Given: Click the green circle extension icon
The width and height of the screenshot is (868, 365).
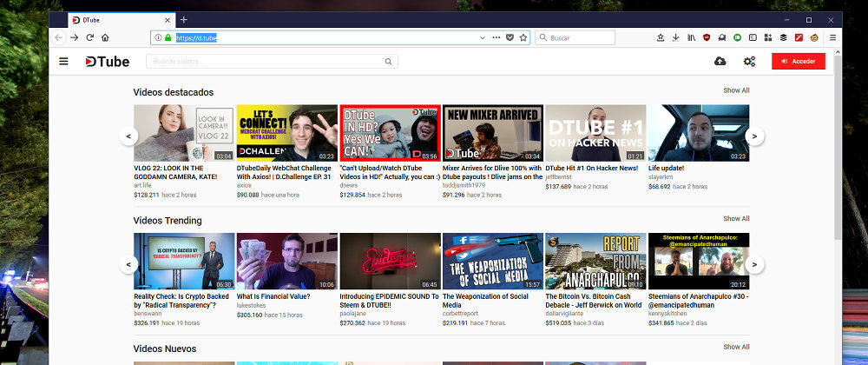Looking at the screenshot, I should pyautogui.click(x=737, y=37).
